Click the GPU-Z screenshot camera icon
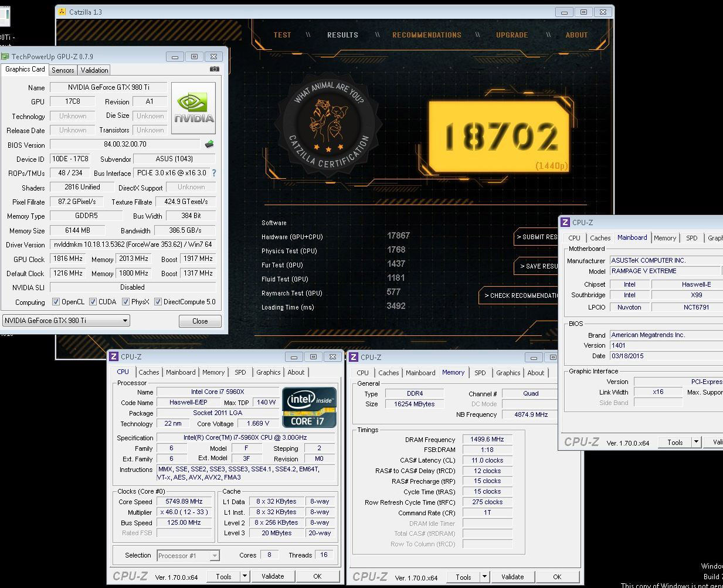The width and height of the screenshot is (723, 588). click(215, 69)
